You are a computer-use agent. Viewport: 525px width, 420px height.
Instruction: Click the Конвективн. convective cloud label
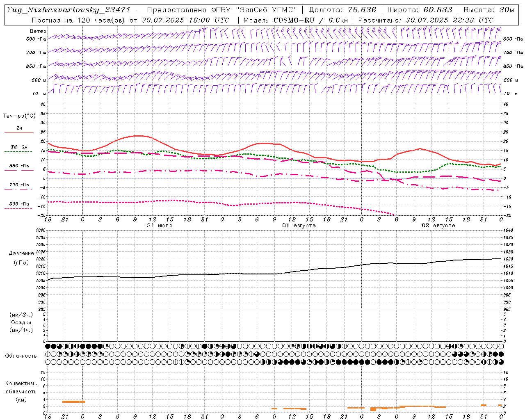21,383
